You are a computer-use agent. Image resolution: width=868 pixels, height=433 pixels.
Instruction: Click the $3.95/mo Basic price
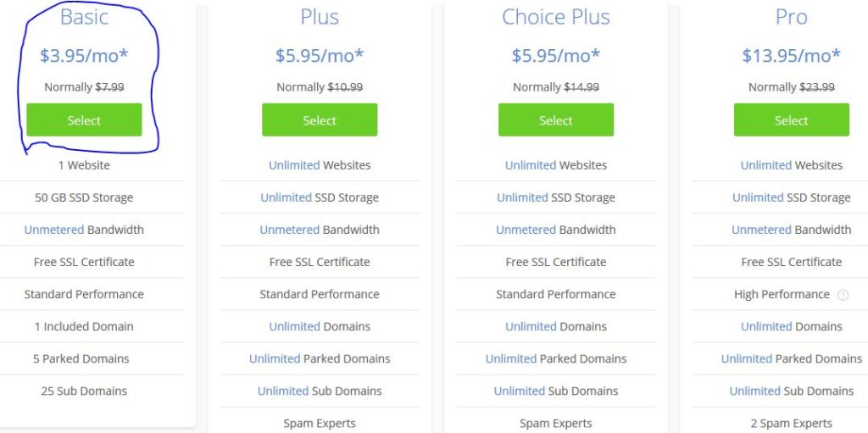84,55
